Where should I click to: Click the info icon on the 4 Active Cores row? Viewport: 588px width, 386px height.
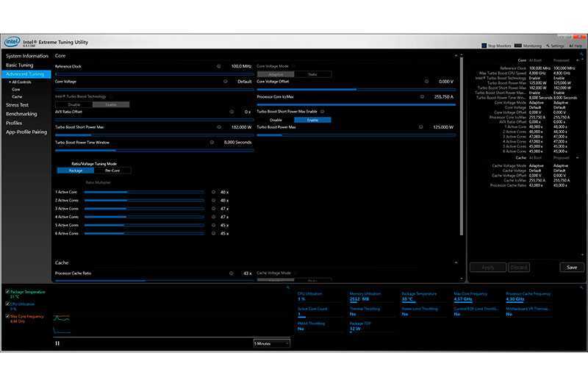[213, 217]
